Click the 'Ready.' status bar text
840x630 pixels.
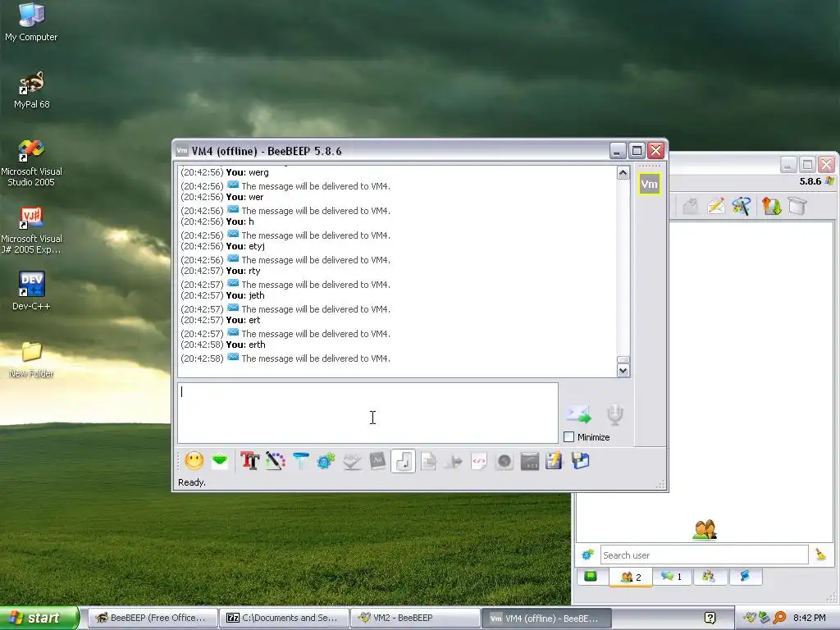pyautogui.click(x=192, y=482)
